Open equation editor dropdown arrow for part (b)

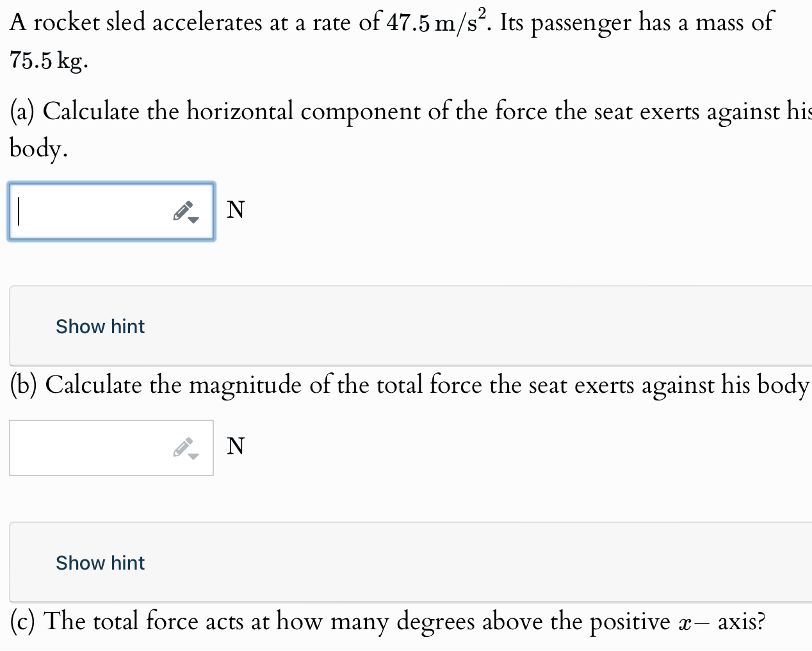[194, 456]
